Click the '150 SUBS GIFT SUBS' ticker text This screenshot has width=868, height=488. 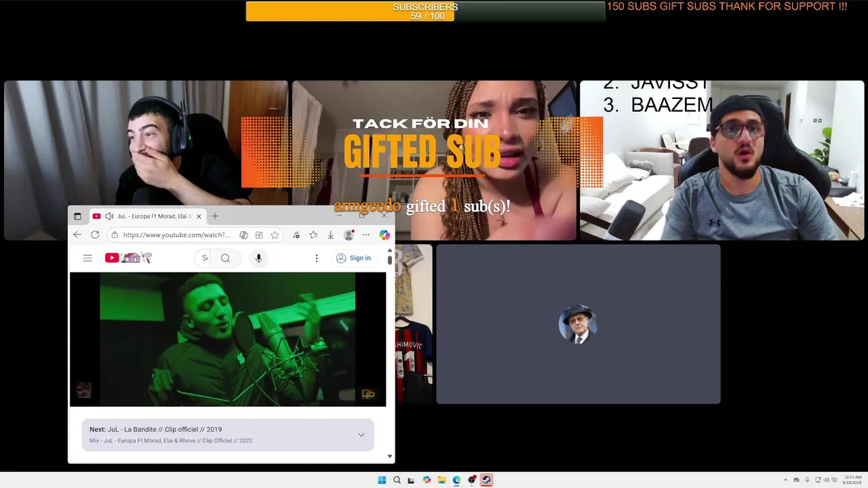pos(727,7)
